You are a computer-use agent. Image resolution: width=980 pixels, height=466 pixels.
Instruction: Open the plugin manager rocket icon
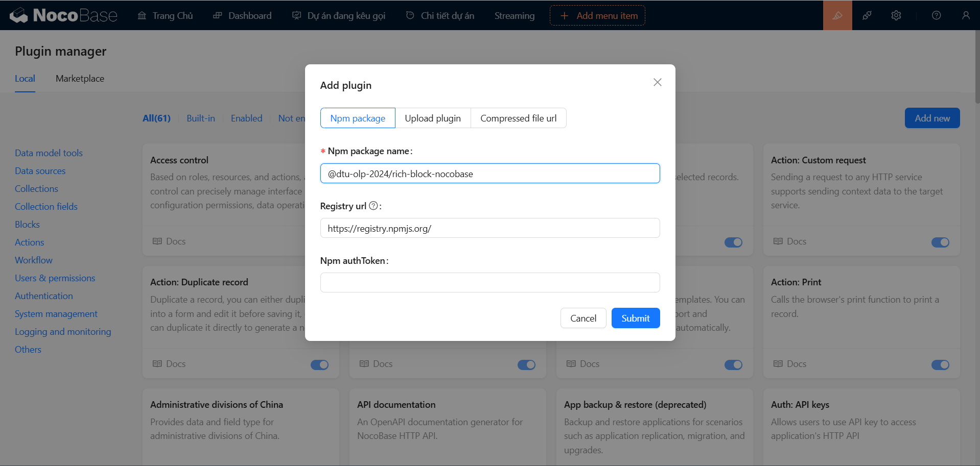(x=867, y=15)
